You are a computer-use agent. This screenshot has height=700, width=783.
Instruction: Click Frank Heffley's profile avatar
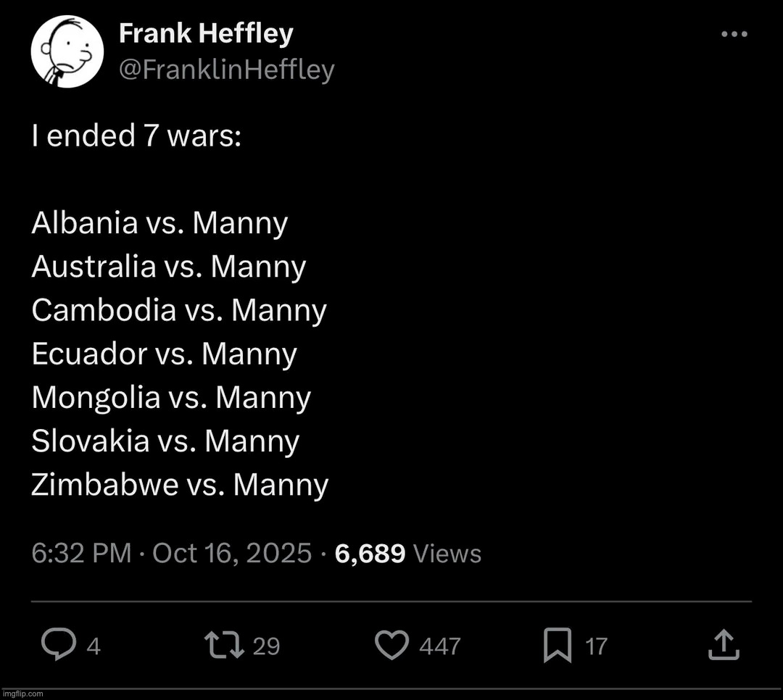click(x=67, y=52)
